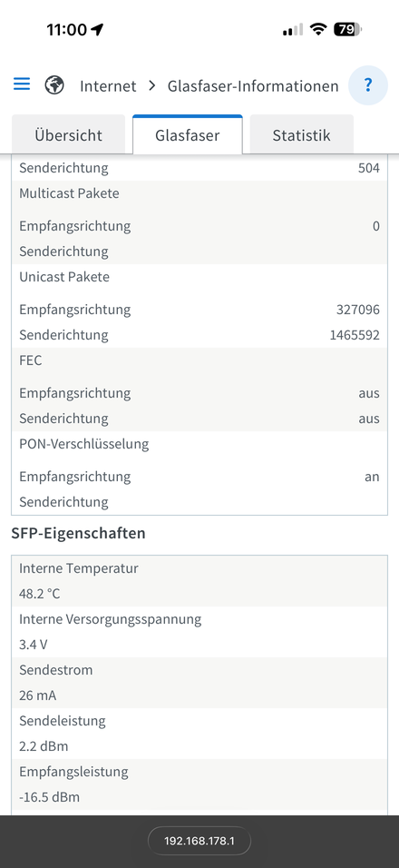
Task: Tap the location arrow in status bar
Action: pos(97,29)
